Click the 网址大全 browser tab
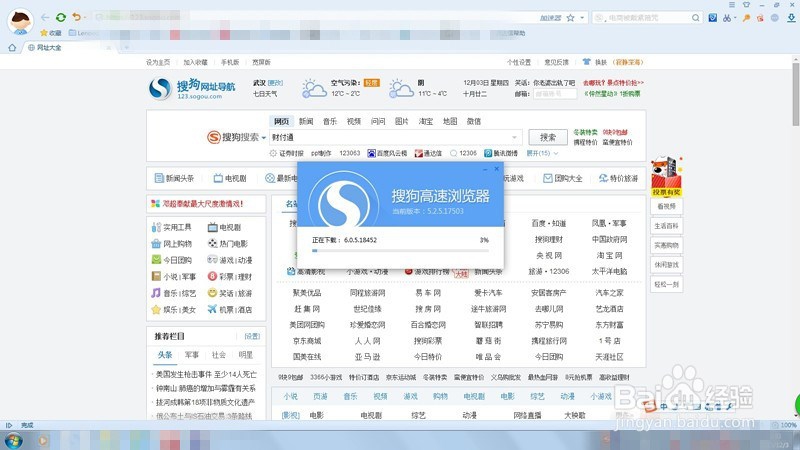 [x=69, y=47]
